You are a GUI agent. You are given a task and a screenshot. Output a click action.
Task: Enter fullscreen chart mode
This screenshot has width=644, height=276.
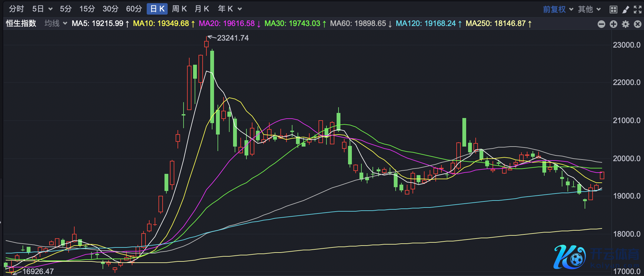637,10
